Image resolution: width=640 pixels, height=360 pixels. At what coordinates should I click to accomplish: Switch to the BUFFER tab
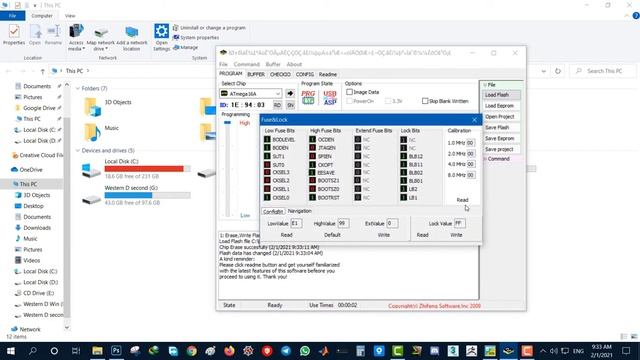256,74
